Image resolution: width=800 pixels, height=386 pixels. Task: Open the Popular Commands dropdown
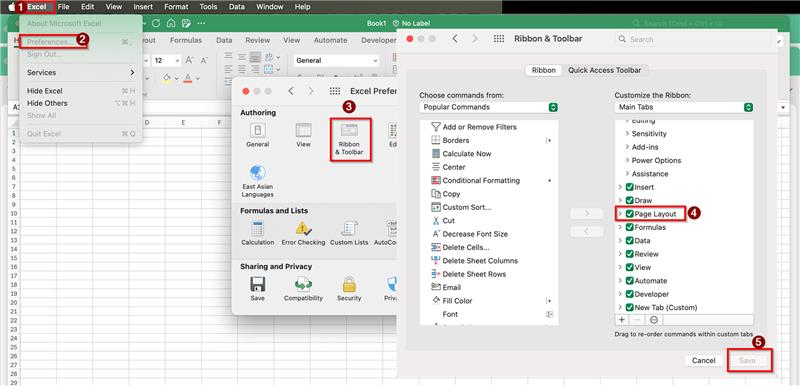[489, 107]
